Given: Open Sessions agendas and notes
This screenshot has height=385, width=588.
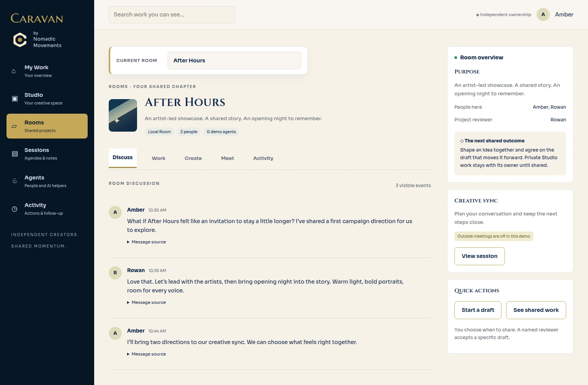Looking at the screenshot, I should (47, 154).
